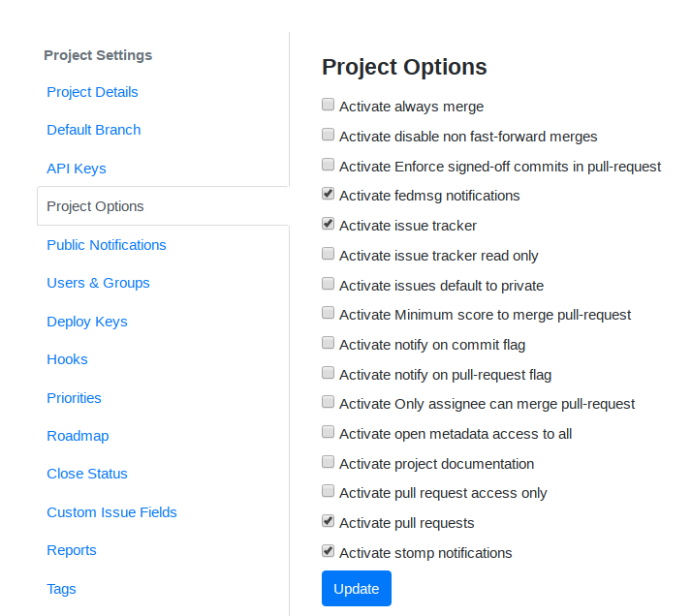Enable Activate notify on commit flag
Image resolution: width=692 pixels, height=616 pixels.
(x=328, y=343)
